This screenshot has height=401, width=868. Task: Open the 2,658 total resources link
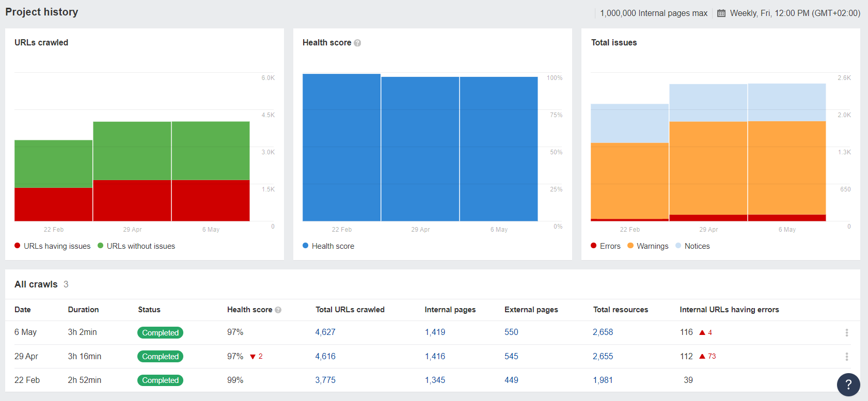coord(603,332)
